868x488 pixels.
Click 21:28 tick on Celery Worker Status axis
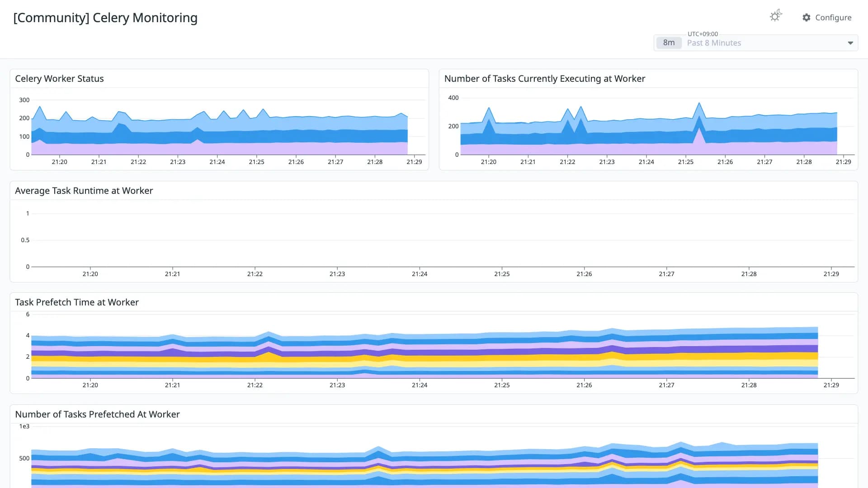click(375, 162)
